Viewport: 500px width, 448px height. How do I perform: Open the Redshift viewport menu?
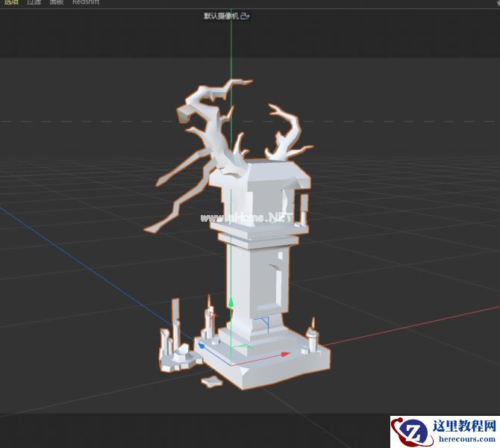coord(86,3)
